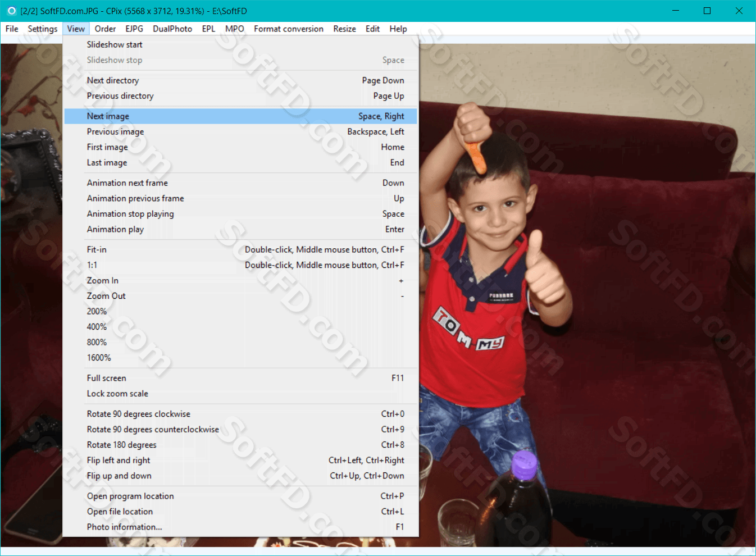This screenshot has height=556, width=756.
Task: Select 1:1 zoom option
Action: coord(240,265)
